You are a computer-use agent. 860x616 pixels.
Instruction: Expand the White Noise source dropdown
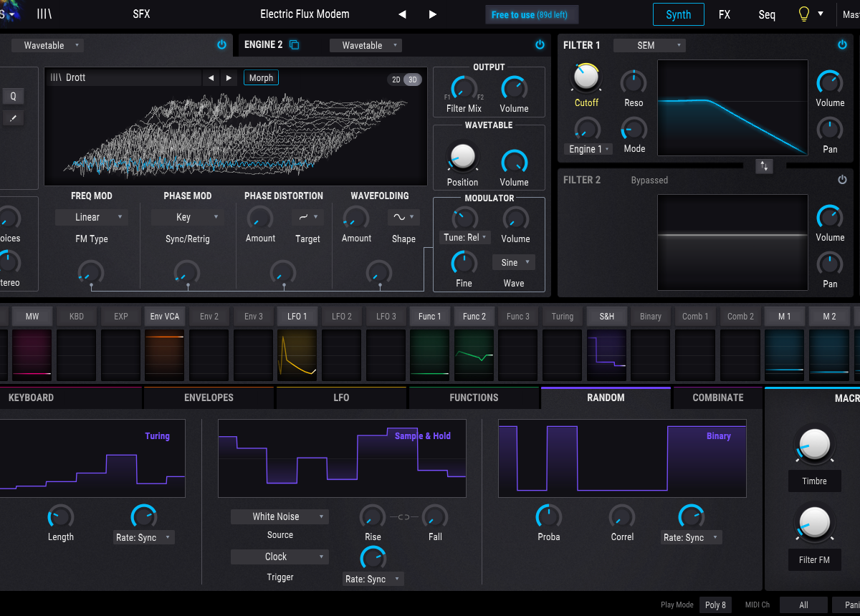(279, 516)
